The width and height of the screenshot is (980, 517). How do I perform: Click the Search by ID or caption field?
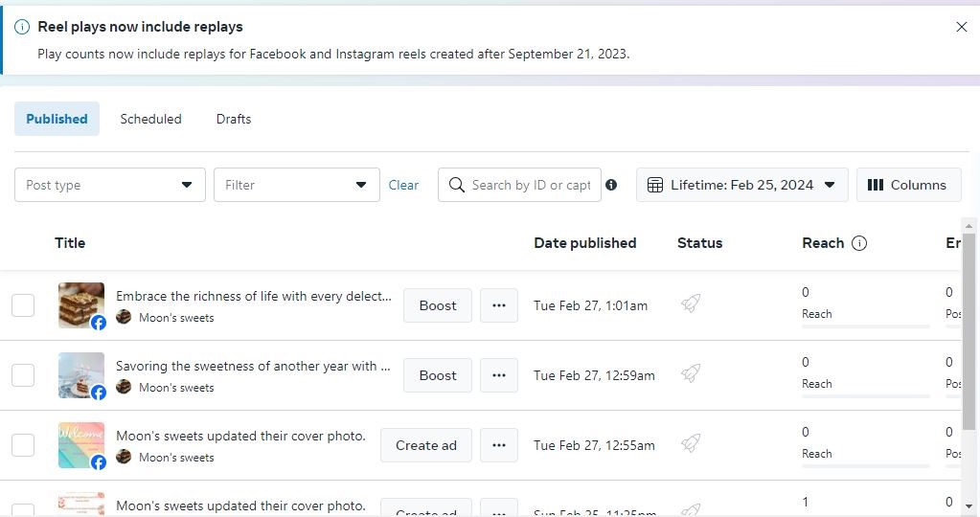[530, 185]
